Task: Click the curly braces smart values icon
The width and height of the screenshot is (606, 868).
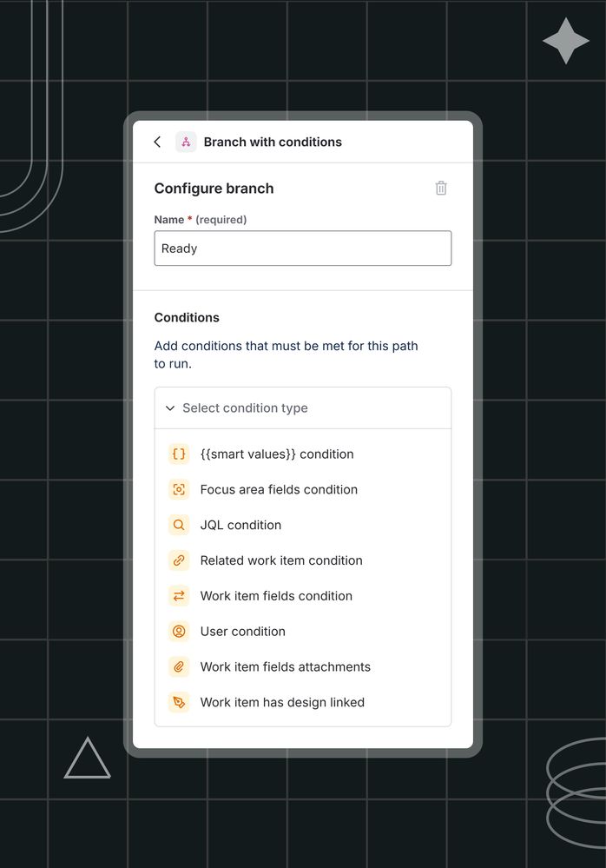Action: point(179,454)
